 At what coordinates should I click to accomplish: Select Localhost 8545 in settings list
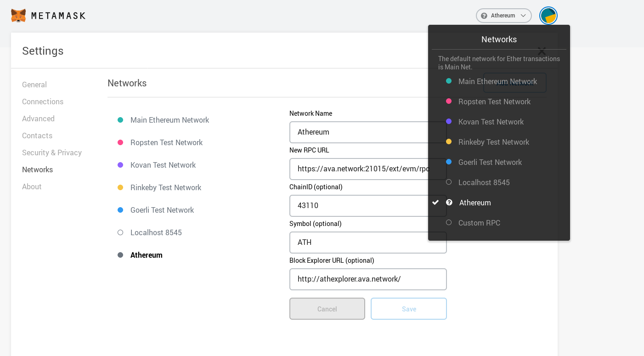click(x=156, y=232)
